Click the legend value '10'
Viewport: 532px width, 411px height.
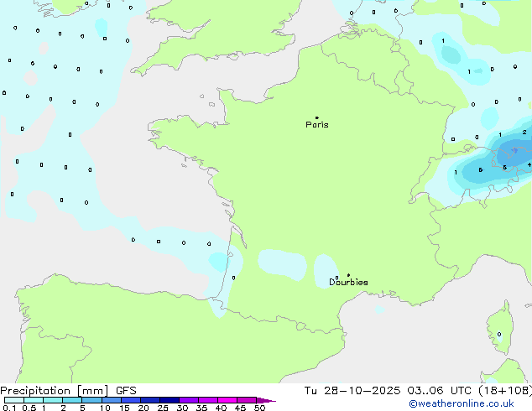point(105,408)
